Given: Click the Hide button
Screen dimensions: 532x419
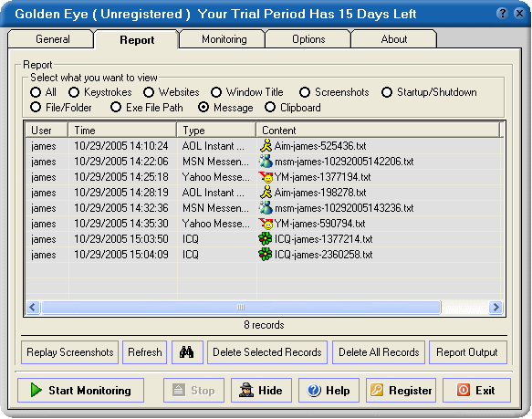Looking at the screenshot, I should point(261,390).
